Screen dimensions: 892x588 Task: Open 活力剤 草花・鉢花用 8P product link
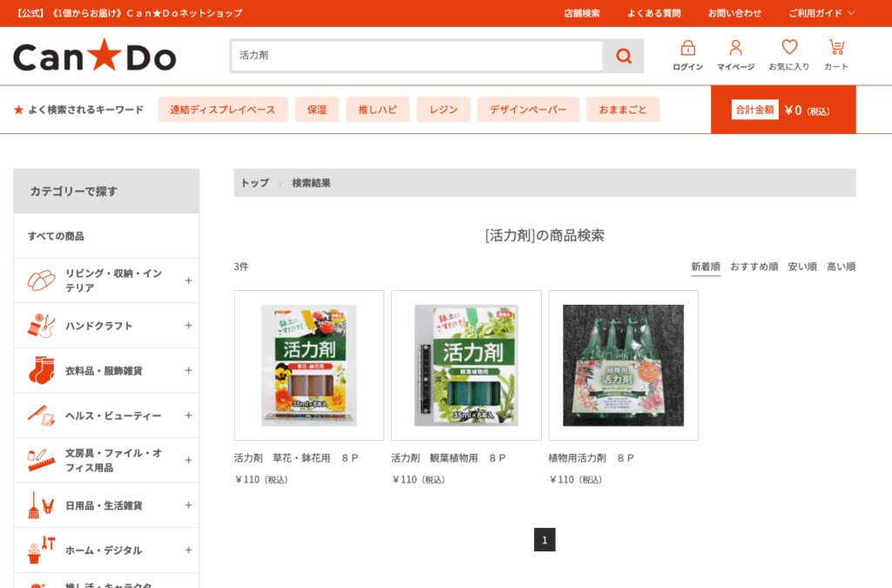click(296, 458)
